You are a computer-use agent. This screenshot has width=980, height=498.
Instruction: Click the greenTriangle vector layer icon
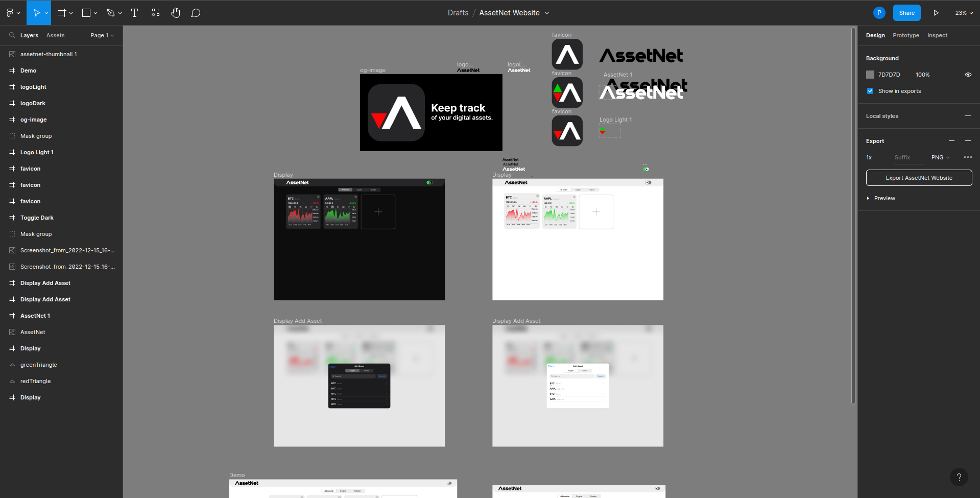point(12,365)
